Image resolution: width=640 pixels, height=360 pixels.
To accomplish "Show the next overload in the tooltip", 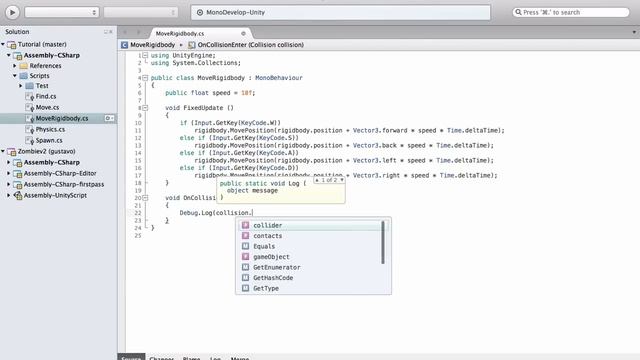I will point(342,180).
